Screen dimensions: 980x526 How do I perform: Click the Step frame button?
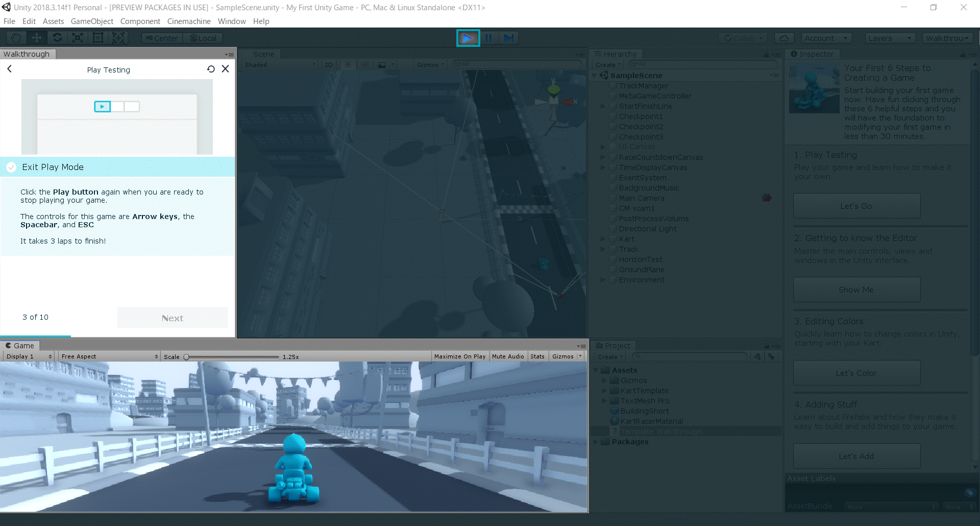point(509,38)
